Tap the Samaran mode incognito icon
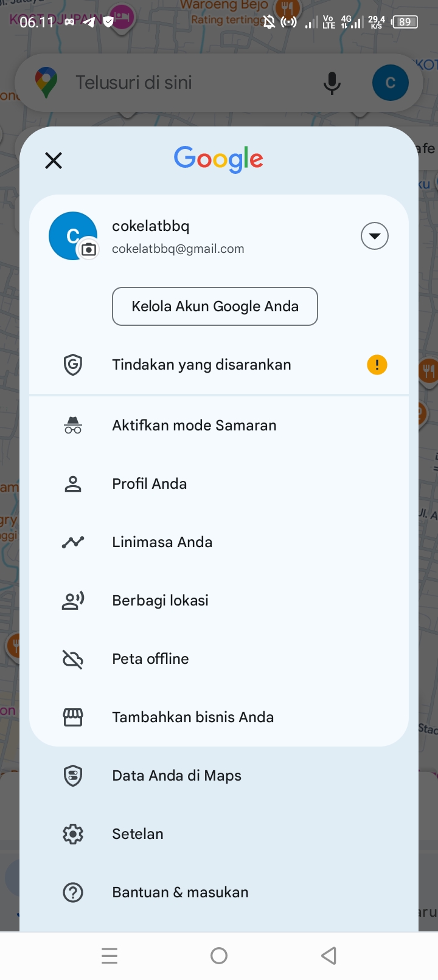 point(73,426)
